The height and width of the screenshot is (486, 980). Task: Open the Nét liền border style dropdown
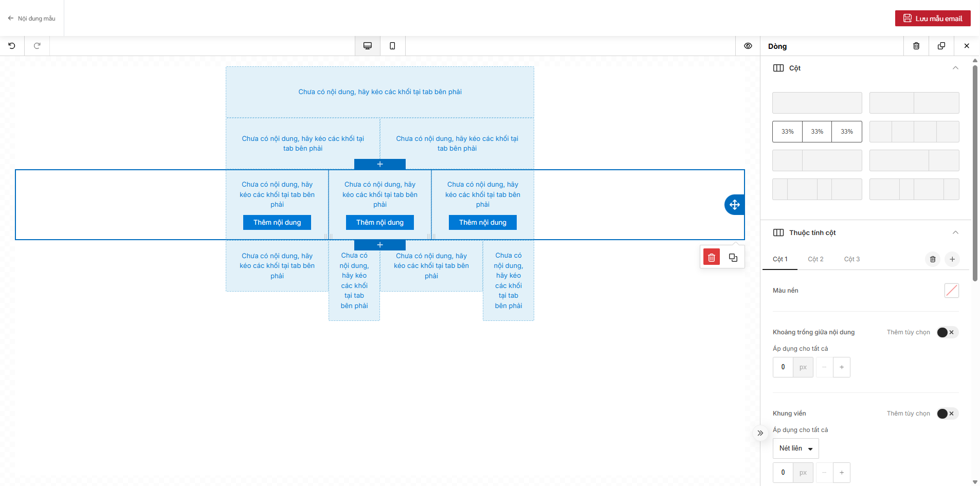click(795, 448)
